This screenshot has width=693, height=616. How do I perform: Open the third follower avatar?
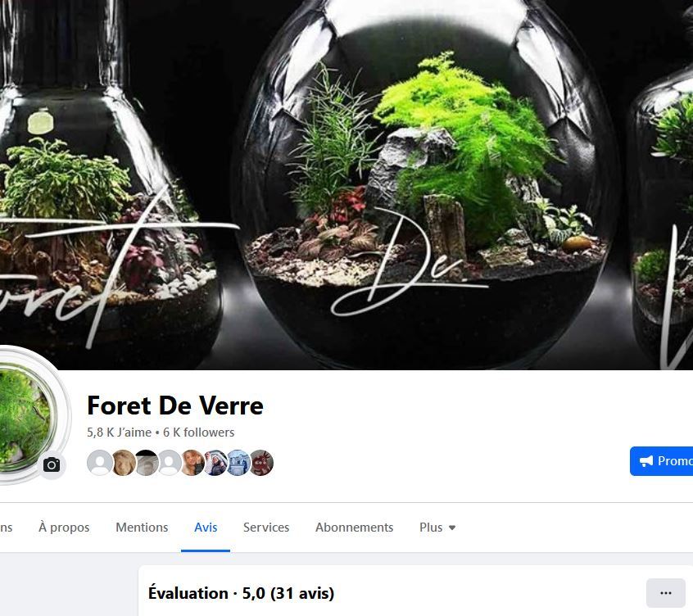(146, 463)
